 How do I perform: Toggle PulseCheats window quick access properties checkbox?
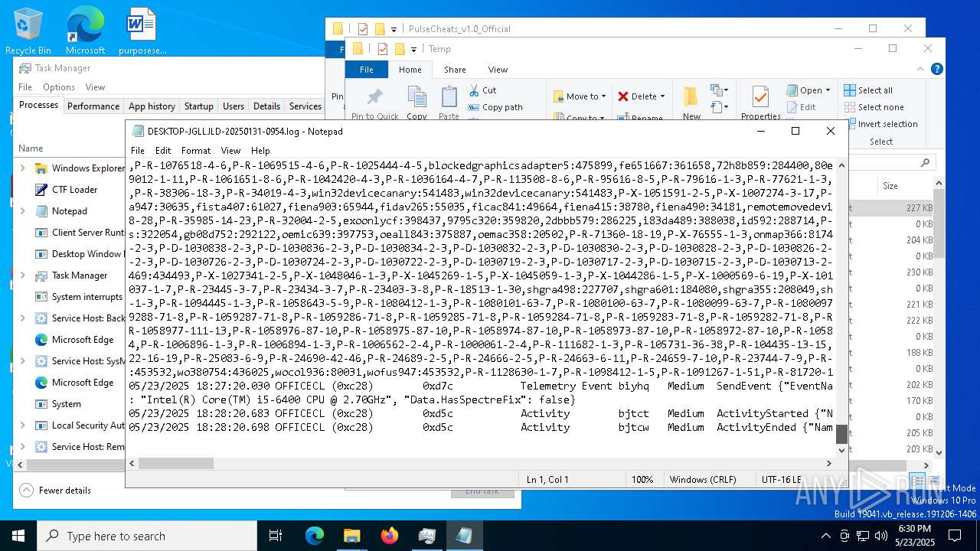[x=362, y=29]
